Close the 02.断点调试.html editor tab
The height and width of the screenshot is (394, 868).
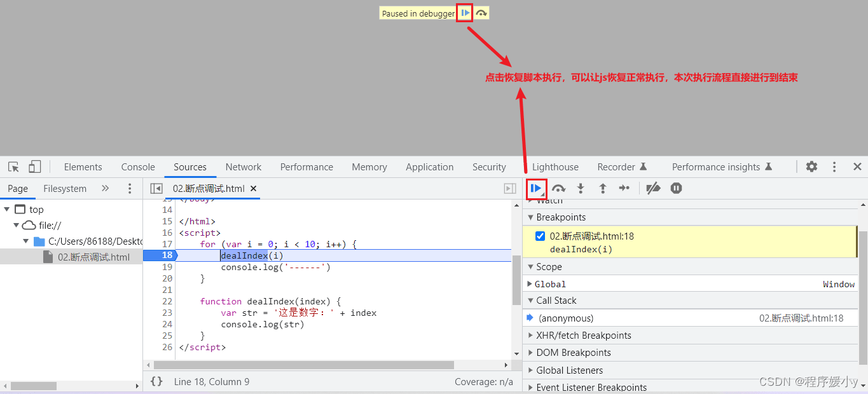point(253,189)
